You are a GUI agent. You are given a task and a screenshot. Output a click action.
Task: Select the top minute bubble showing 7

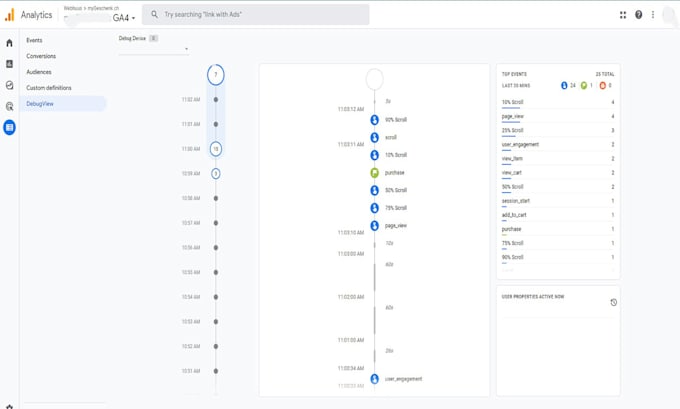point(216,75)
